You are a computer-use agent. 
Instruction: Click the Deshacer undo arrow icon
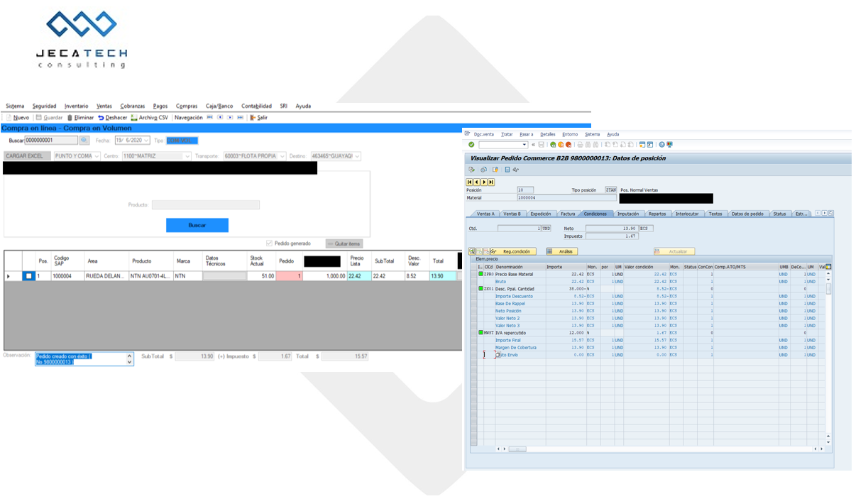coord(101,118)
